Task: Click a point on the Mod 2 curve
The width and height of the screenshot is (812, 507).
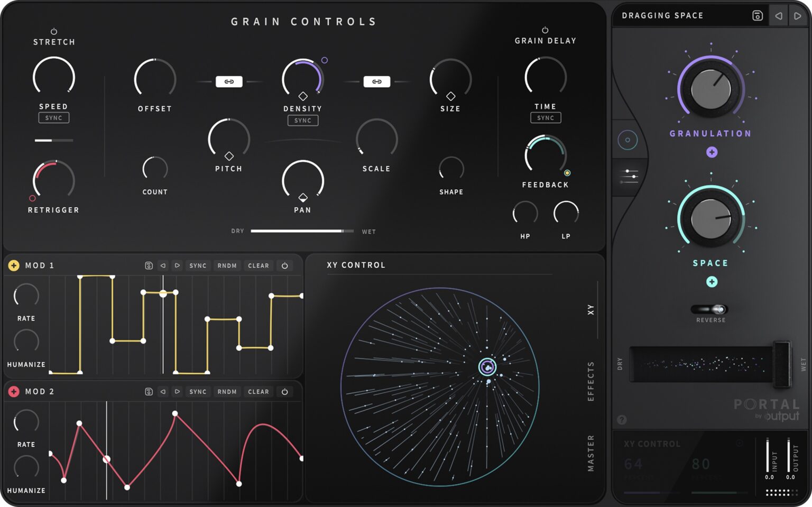Action: (x=174, y=412)
